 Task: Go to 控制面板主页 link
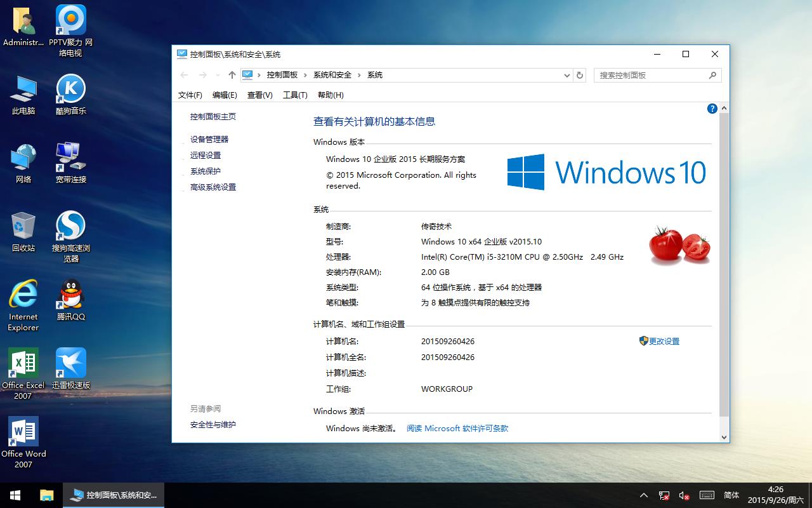(213, 117)
